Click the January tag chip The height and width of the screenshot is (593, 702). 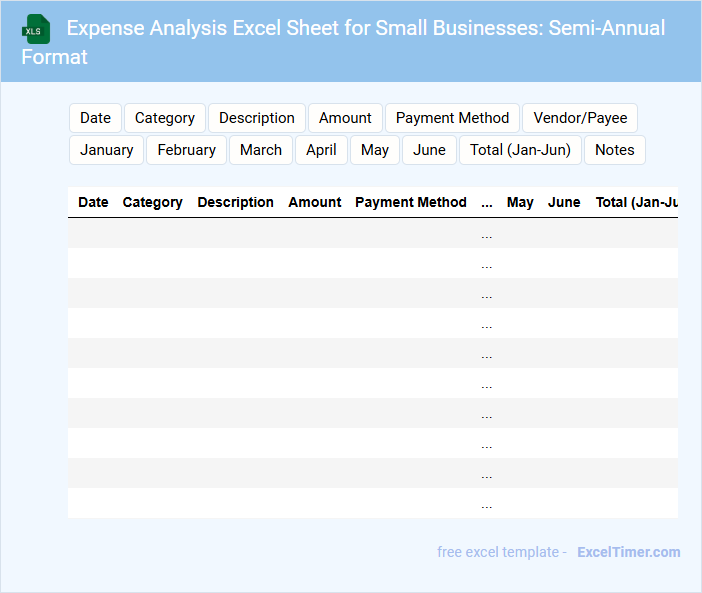pyautogui.click(x=107, y=150)
